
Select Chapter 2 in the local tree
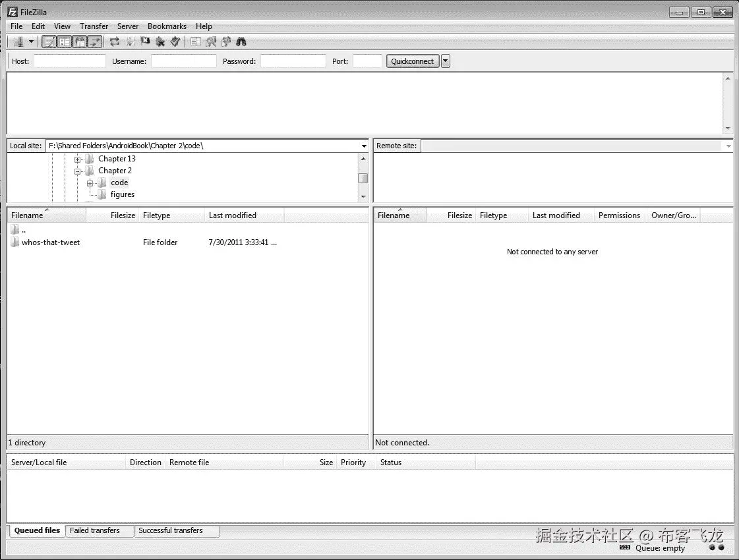pyautogui.click(x=115, y=171)
